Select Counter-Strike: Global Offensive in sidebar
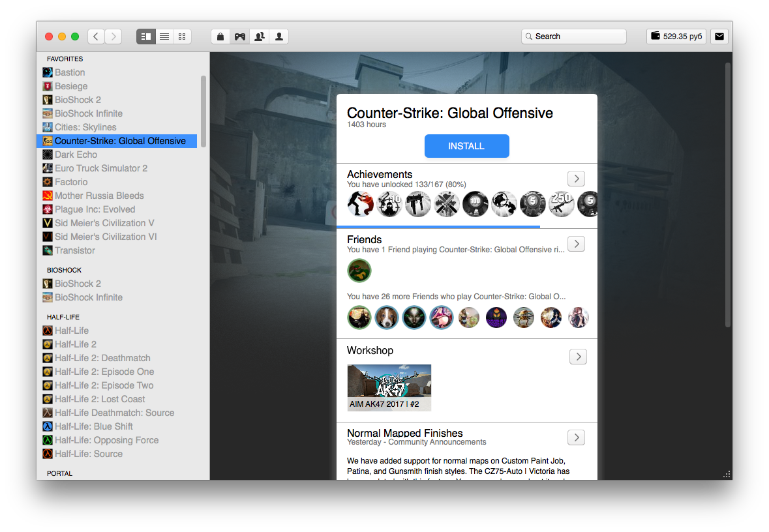 (117, 141)
